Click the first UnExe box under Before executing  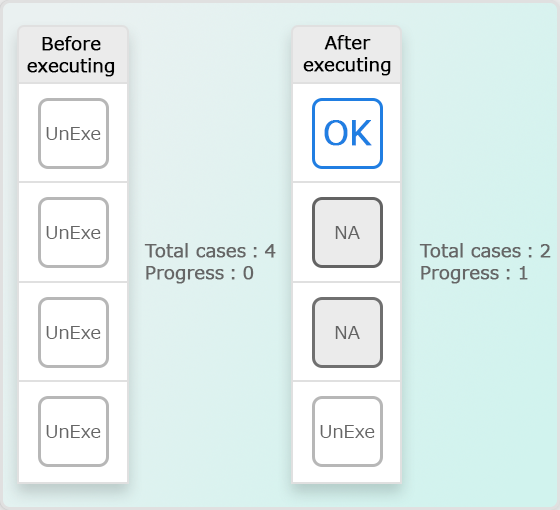point(74,134)
